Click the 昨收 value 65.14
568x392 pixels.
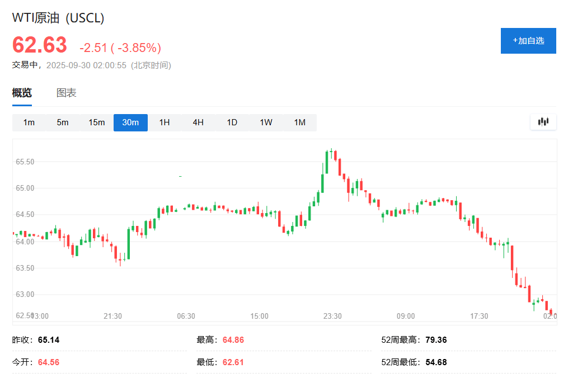coord(49,339)
